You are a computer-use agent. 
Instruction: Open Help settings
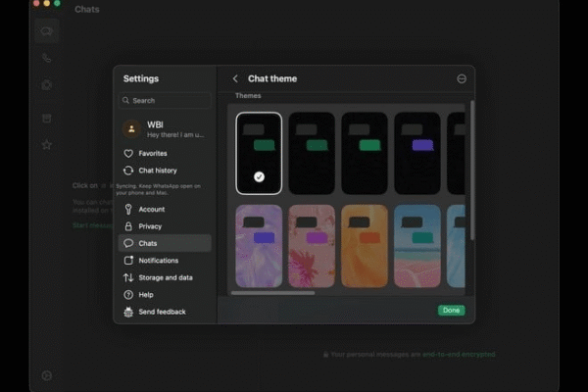tap(165, 295)
